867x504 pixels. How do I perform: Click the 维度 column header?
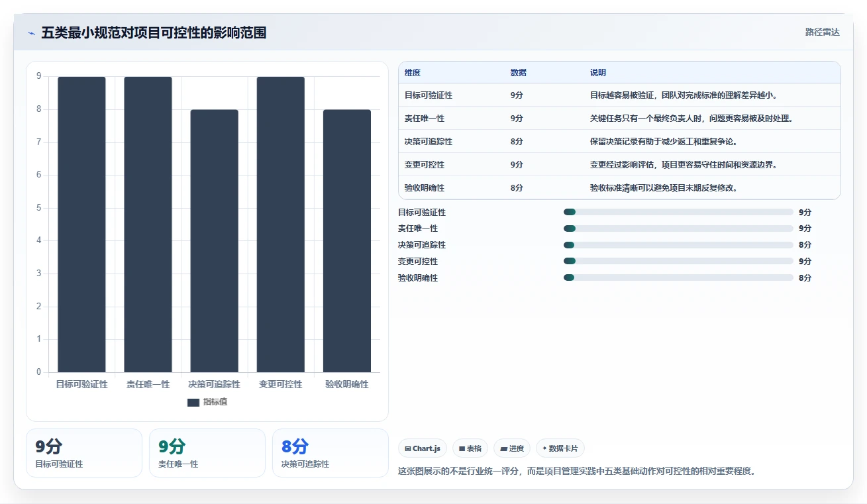[x=413, y=73]
